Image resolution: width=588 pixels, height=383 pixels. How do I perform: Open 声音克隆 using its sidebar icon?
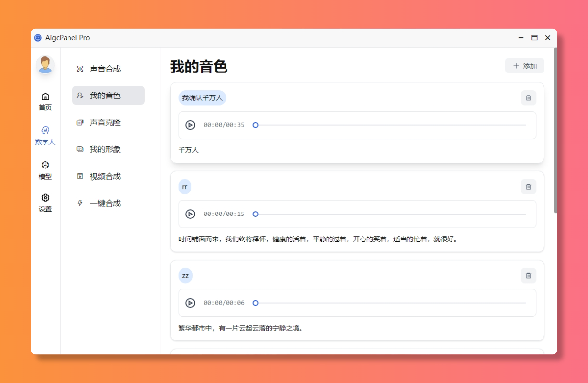point(80,122)
